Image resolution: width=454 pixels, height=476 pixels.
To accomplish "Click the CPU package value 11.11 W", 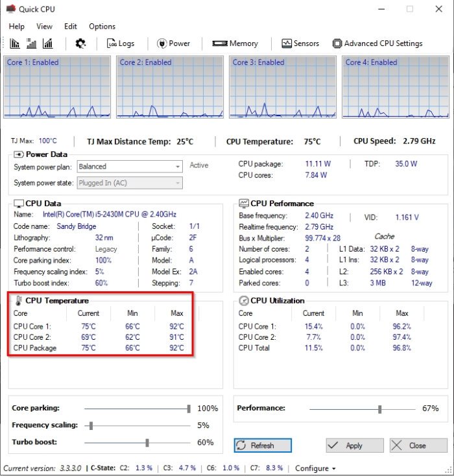I will click(318, 164).
